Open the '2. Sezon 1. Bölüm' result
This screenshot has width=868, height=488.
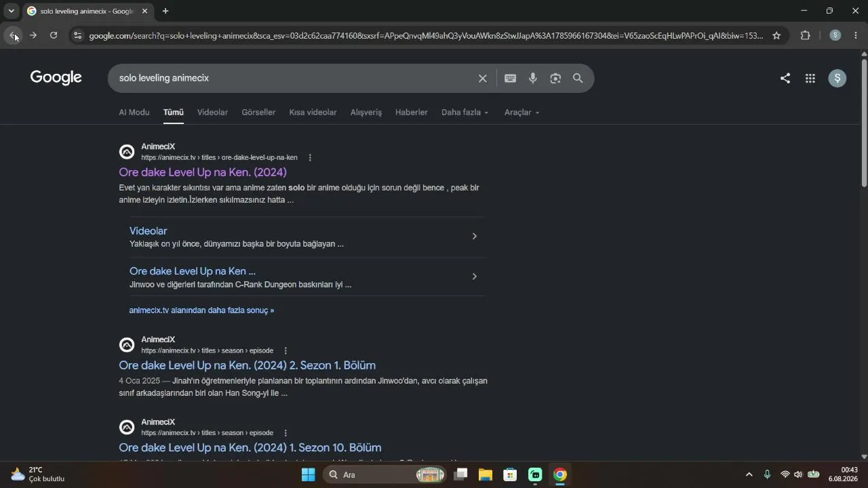(x=247, y=365)
